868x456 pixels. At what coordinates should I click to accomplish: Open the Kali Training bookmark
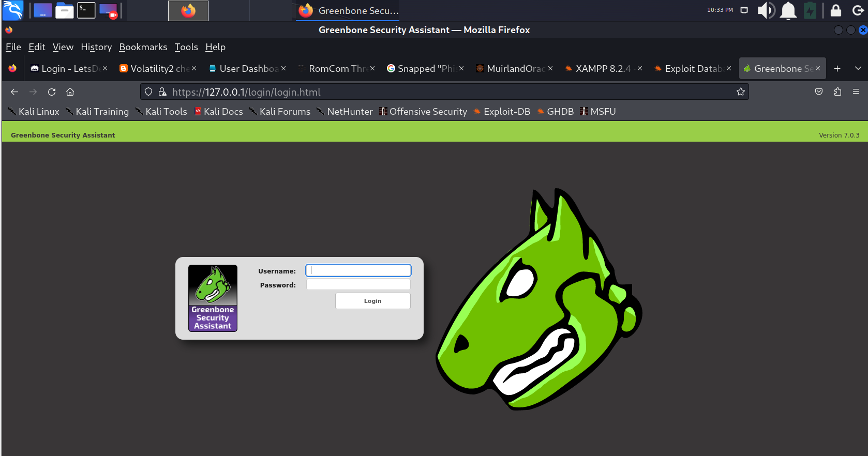click(x=97, y=112)
